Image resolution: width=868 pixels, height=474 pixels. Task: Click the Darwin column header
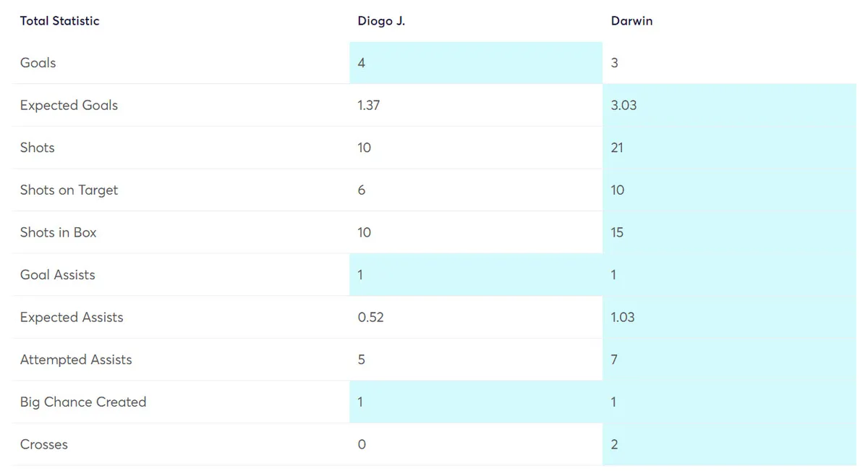coord(631,21)
